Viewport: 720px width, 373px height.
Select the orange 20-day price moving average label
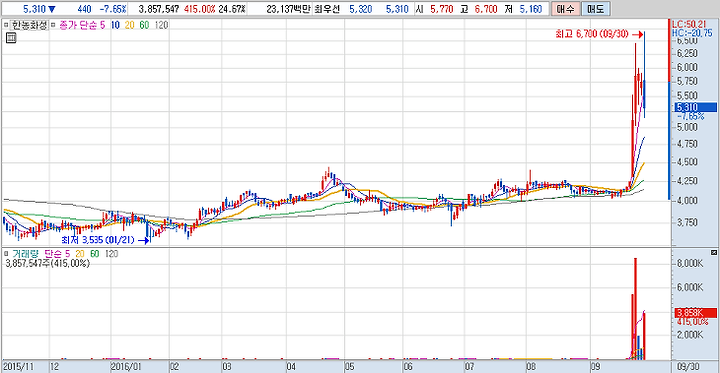(x=130, y=26)
